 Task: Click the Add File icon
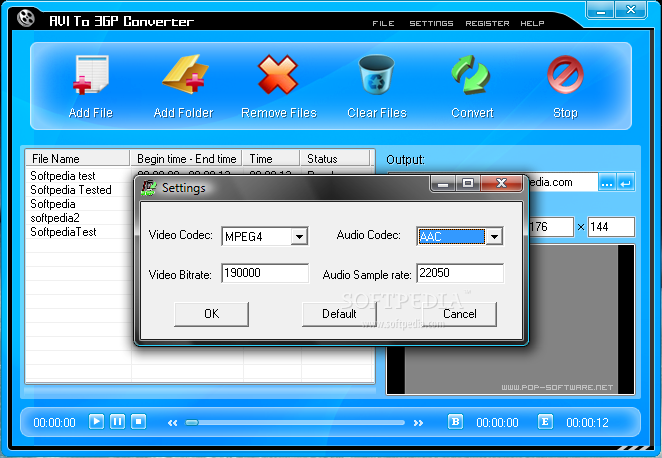click(91, 74)
